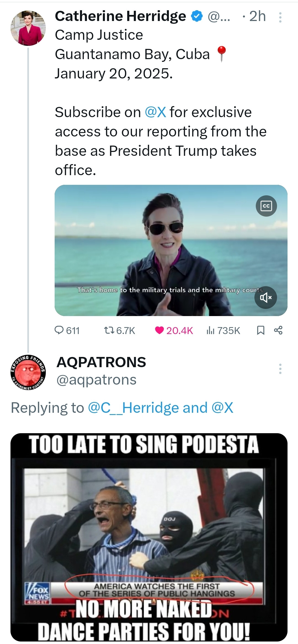Open Catherine Herridge's profile picture
The image size is (298, 644).
(28, 28)
